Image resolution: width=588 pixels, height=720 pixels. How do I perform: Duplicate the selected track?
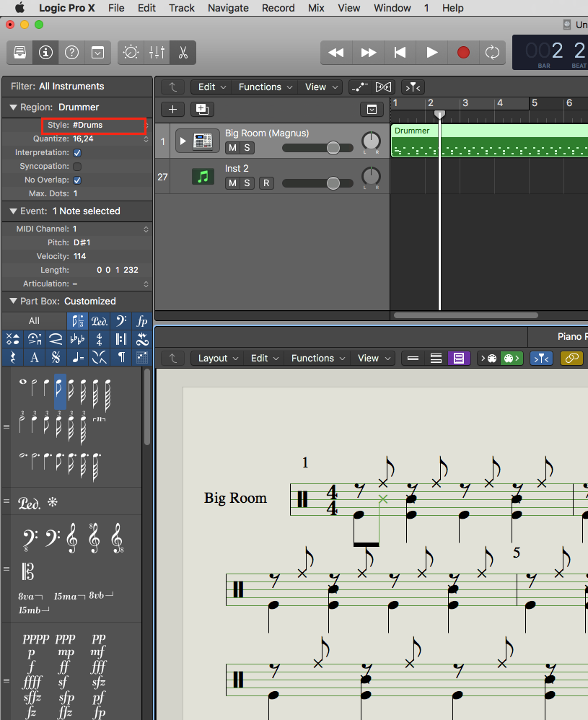pyautogui.click(x=203, y=109)
